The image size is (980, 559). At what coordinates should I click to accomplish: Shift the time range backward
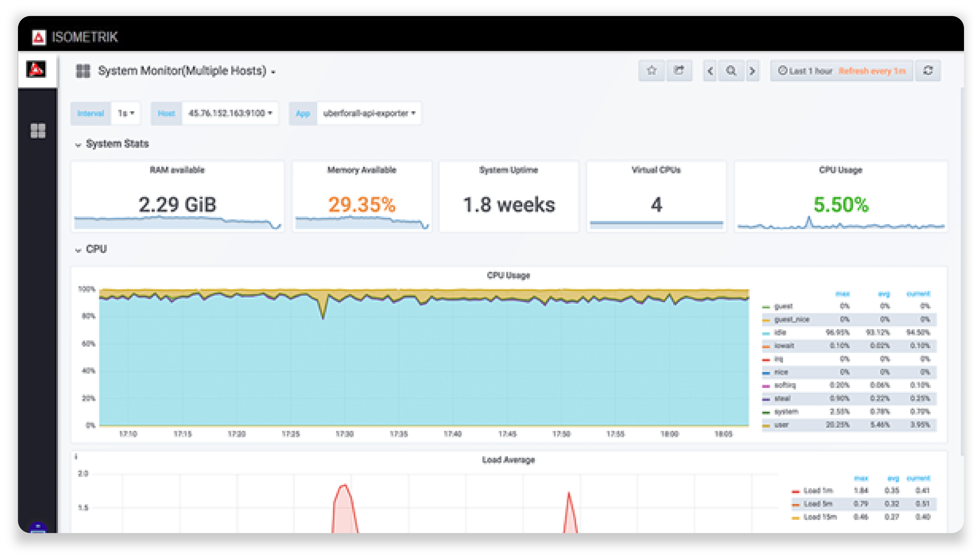710,71
